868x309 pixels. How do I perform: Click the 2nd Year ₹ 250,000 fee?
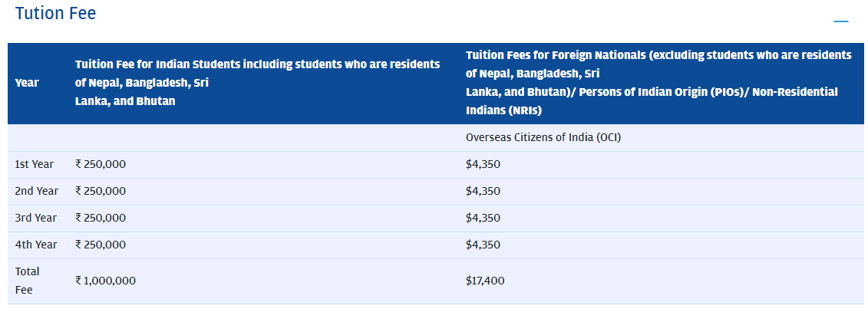click(x=101, y=191)
